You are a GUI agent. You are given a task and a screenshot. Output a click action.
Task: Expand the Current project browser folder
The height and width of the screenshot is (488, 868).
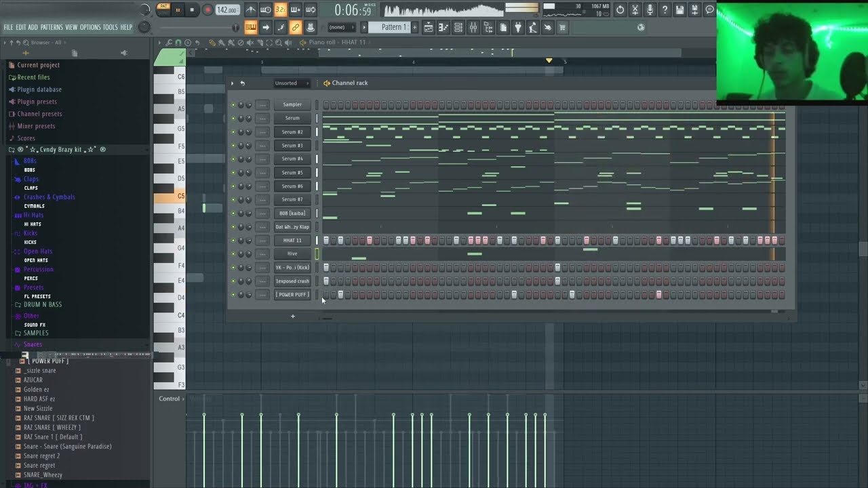(x=38, y=65)
